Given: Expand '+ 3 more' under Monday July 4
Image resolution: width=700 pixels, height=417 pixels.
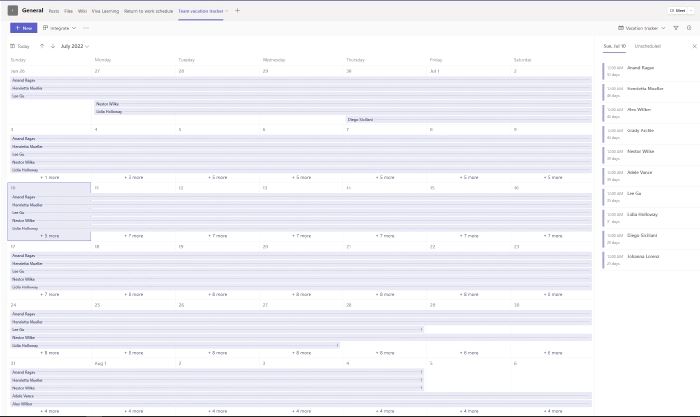Looking at the screenshot, I should pyautogui.click(x=133, y=177).
